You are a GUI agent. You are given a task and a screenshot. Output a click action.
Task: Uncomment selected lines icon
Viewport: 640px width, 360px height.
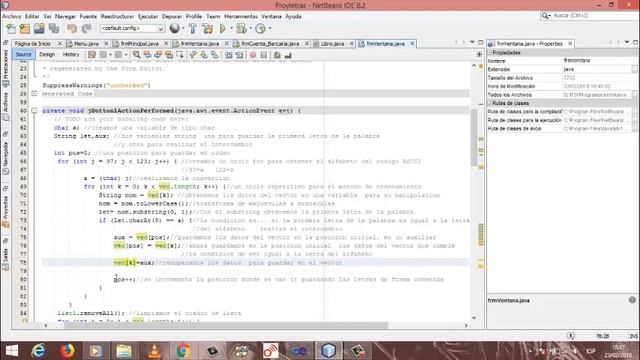288,55
